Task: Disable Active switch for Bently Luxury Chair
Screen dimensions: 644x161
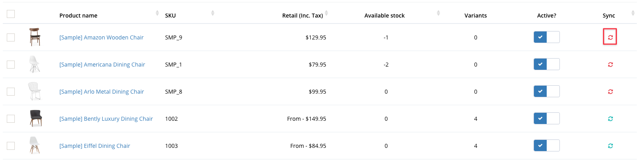Action: click(546, 118)
